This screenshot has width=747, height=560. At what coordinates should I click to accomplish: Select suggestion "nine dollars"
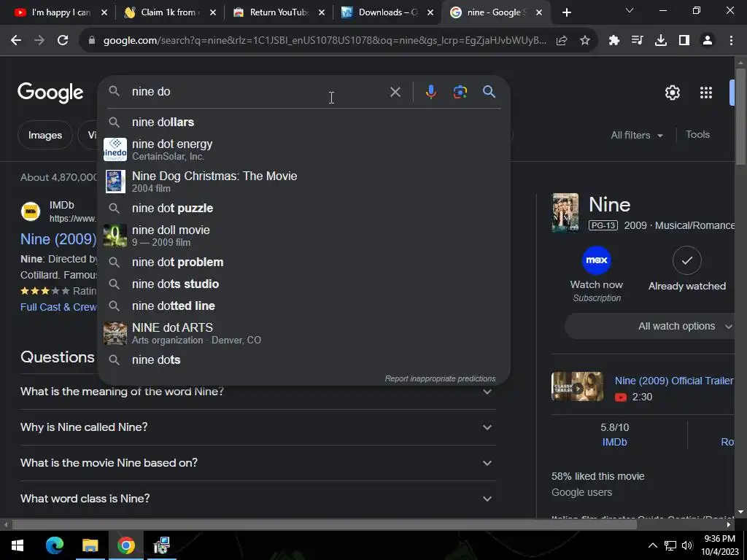(303, 122)
